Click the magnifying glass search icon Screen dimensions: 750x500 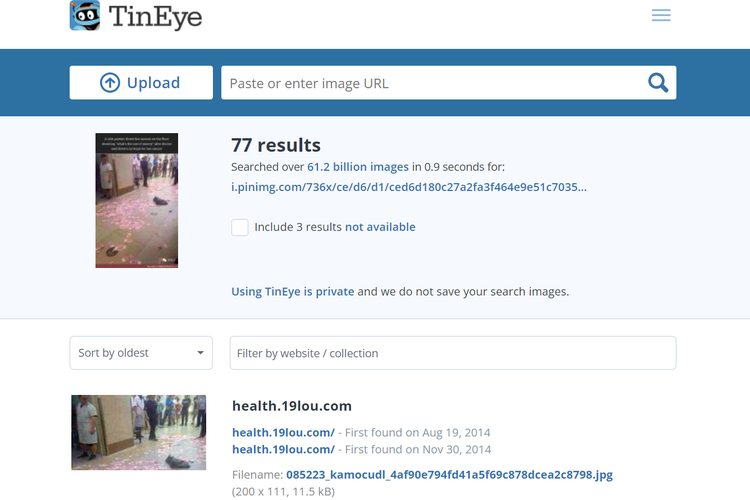tap(657, 83)
